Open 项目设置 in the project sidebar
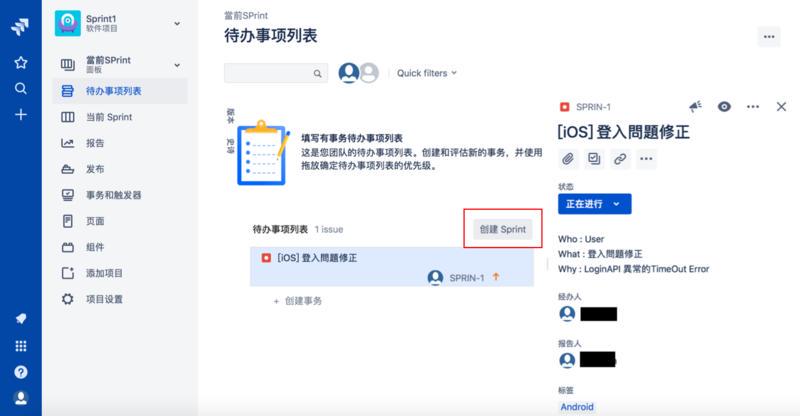This screenshot has width=800, height=416. pos(104,299)
